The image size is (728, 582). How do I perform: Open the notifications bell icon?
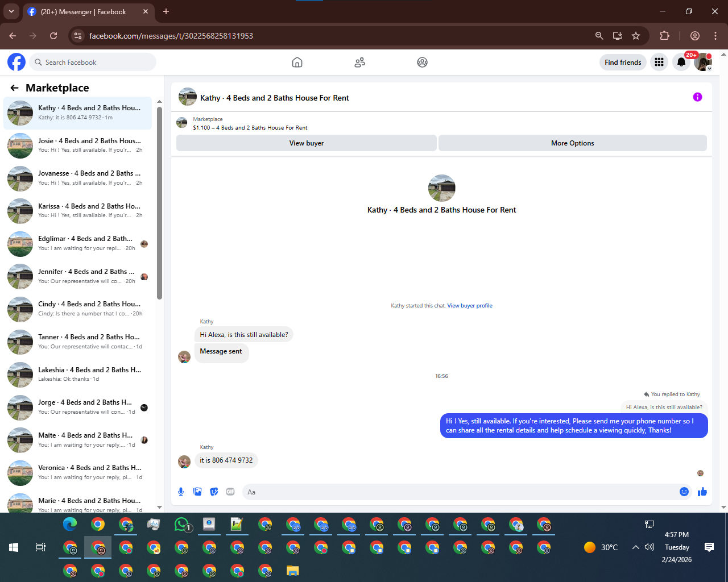pos(681,62)
